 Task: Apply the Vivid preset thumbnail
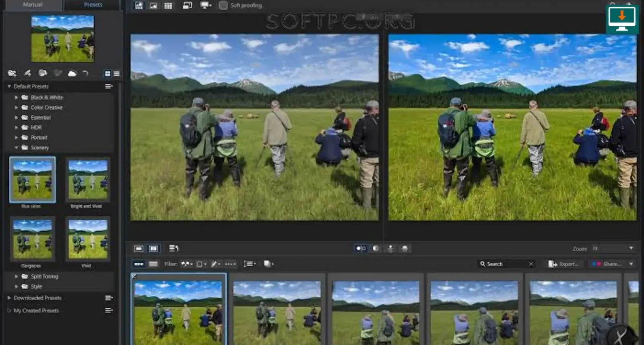88,239
